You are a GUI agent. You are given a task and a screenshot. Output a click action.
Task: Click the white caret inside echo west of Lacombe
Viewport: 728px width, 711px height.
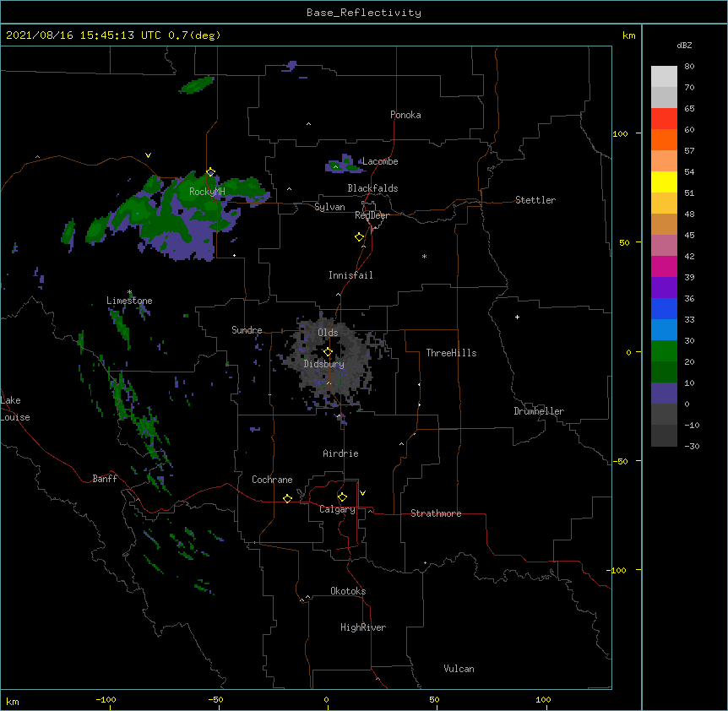click(335, 166)
